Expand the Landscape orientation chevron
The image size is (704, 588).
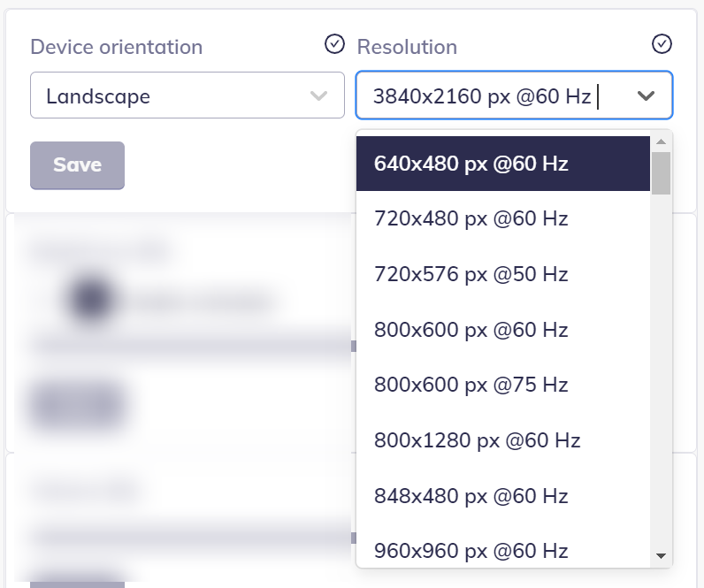point(318,95)
